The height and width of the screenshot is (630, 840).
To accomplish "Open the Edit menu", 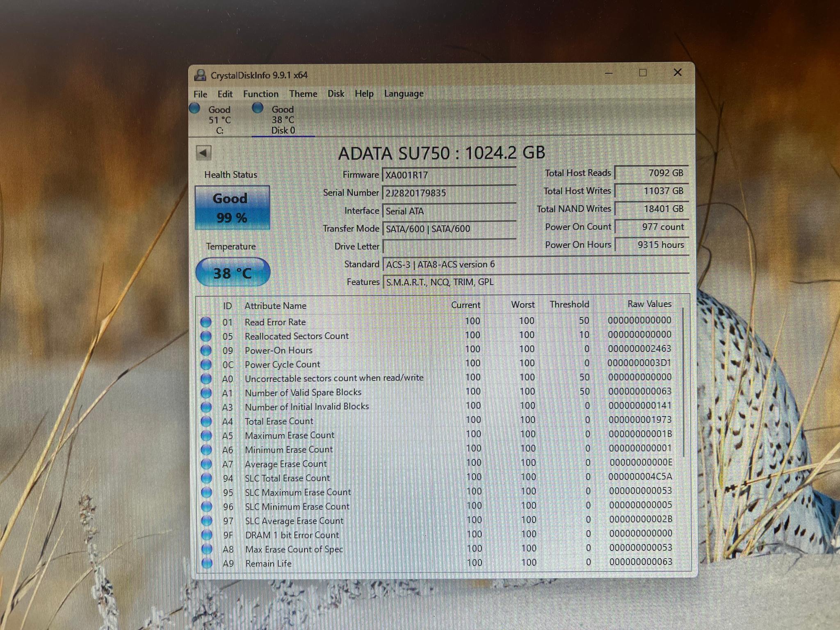I will click(x=225, y=94).
